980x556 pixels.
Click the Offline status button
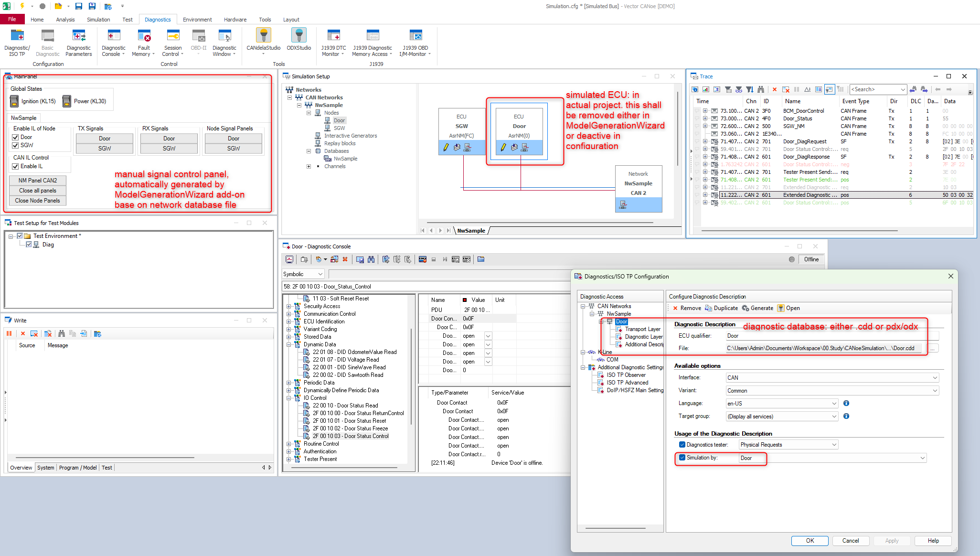click(x=811, y=259)
